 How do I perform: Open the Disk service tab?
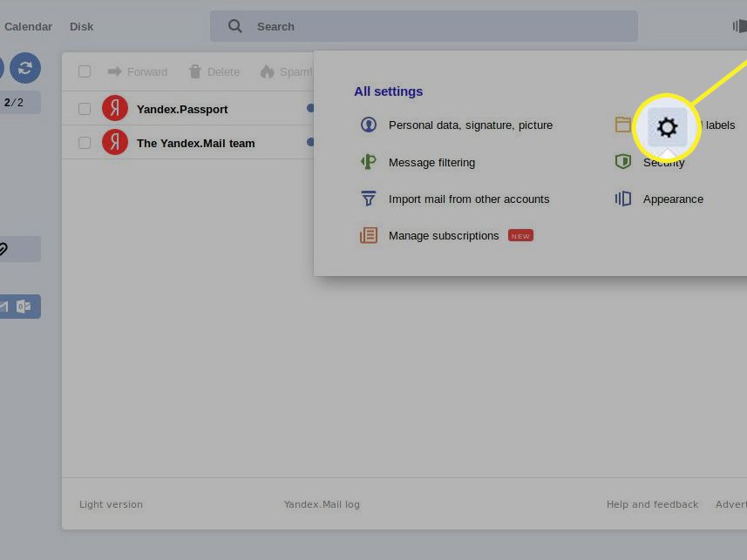(81, 27)
